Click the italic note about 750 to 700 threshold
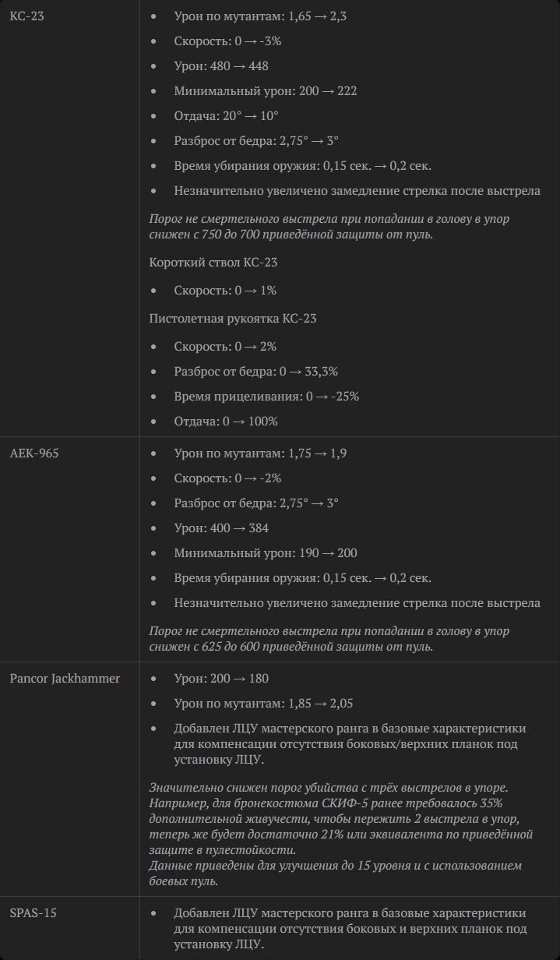 (329, 227)
